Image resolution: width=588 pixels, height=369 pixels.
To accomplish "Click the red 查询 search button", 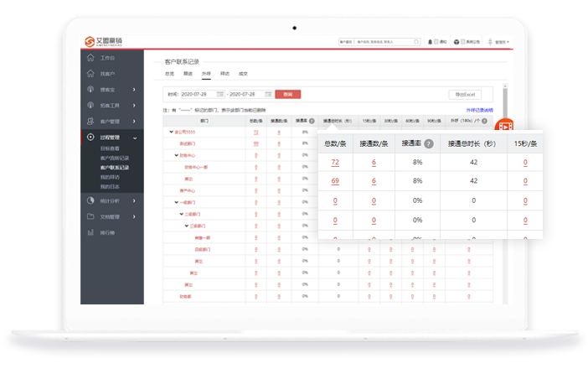I will [x=287, y=94].
